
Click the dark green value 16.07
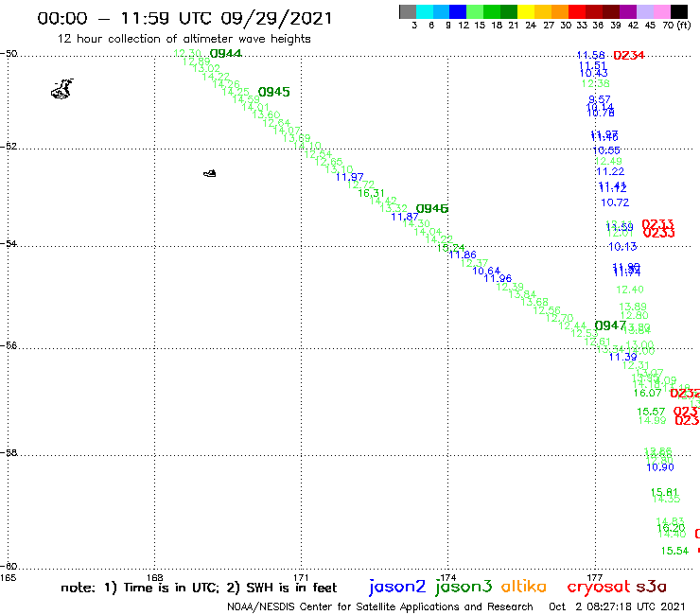647,393
